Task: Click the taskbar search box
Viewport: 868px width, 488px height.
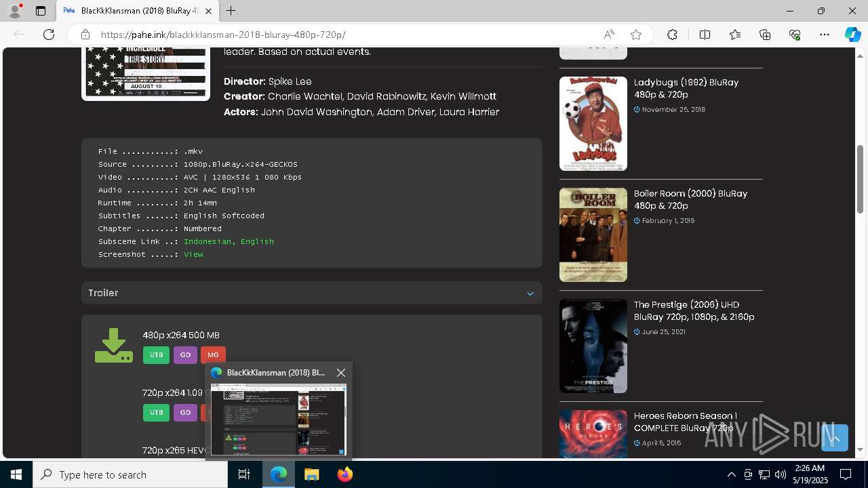Action: pos(130,474)
